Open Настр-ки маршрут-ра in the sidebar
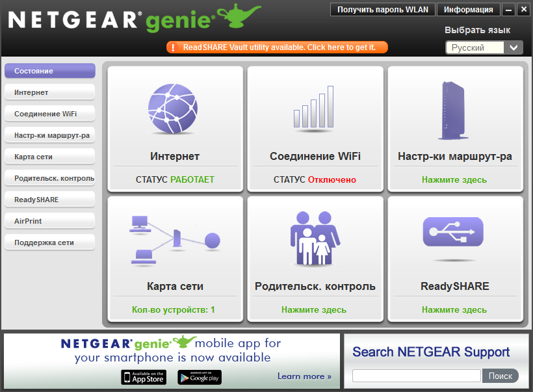 pyautogui.click(x=50, y=135)
